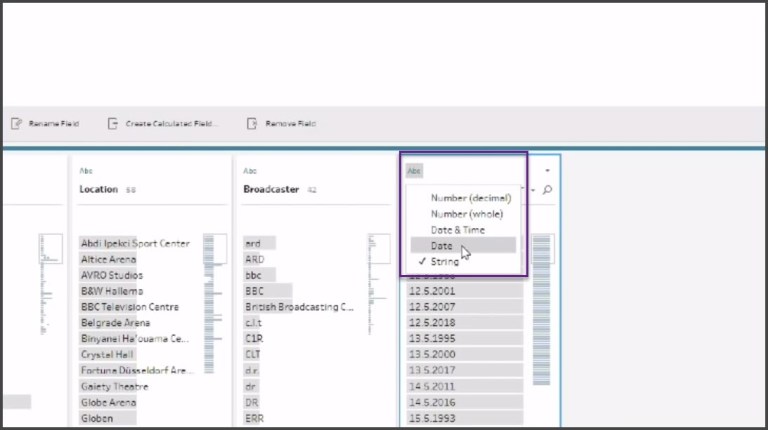Select the BBC Television Centre value
Screen dimensions: 768x430
[130, 307]
